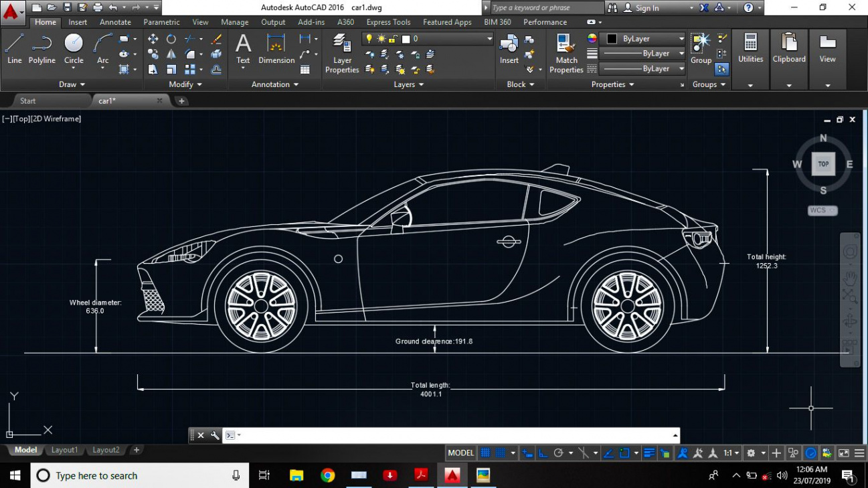Image resolution: width=868 pixels, height=488 pixels.
Task: Click the Scale tool icon
Action: 171,69
